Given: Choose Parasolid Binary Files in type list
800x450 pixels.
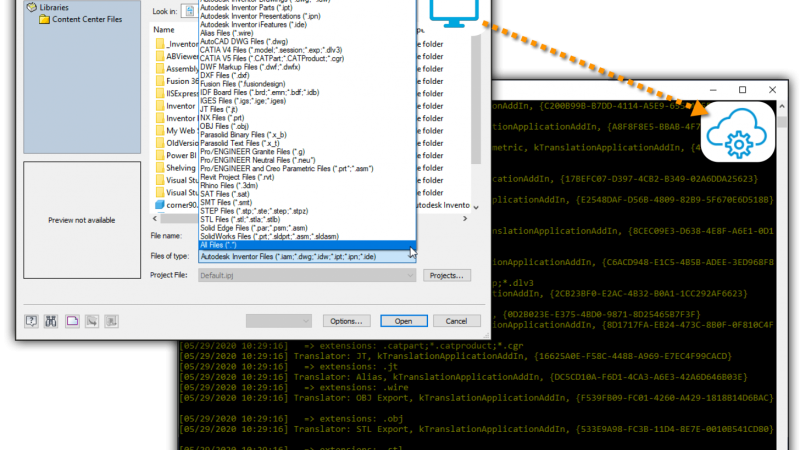Looking at the screenshot, I should click(243, 135).
